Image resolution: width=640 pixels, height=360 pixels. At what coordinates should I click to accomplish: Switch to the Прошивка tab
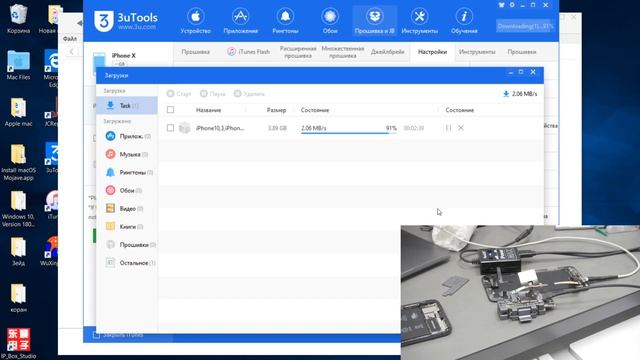click(196, 52)
